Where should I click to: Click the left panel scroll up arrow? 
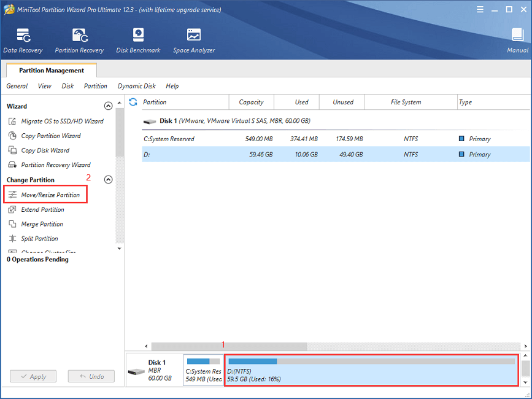(x=120, y=103)
